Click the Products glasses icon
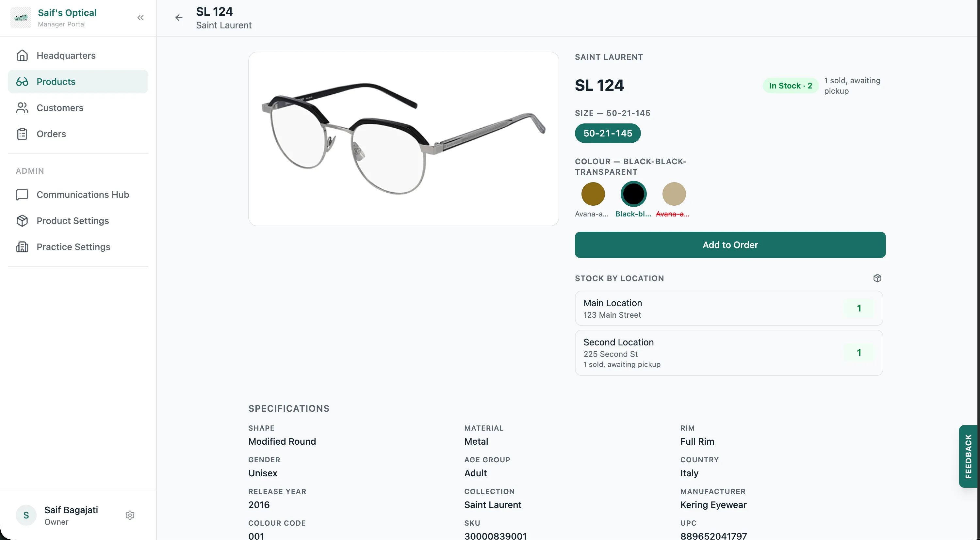The height and width of the screenshot is (540, 980). click(x=22, y=81)
